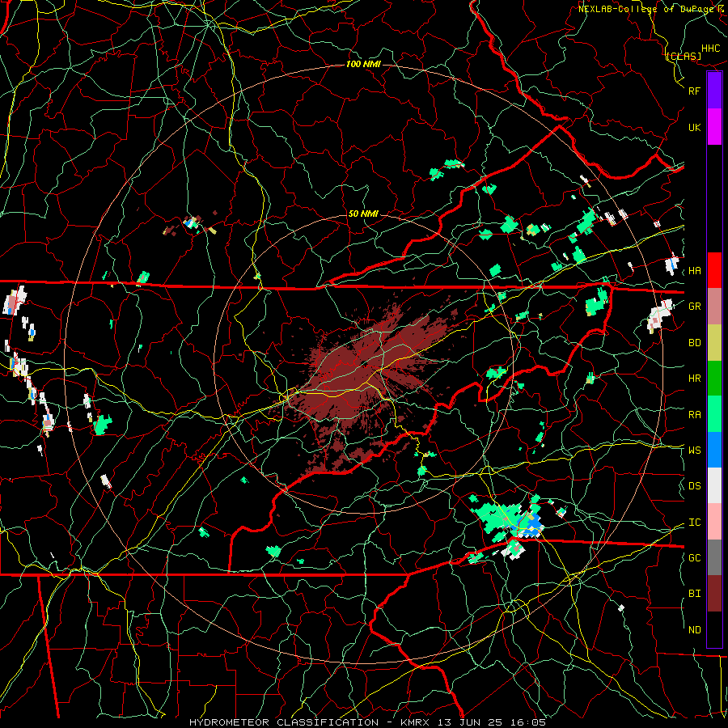The image size is (728, 728).
Task: Select the dusty pink GR legend swatch
Action: pos(714,306)
